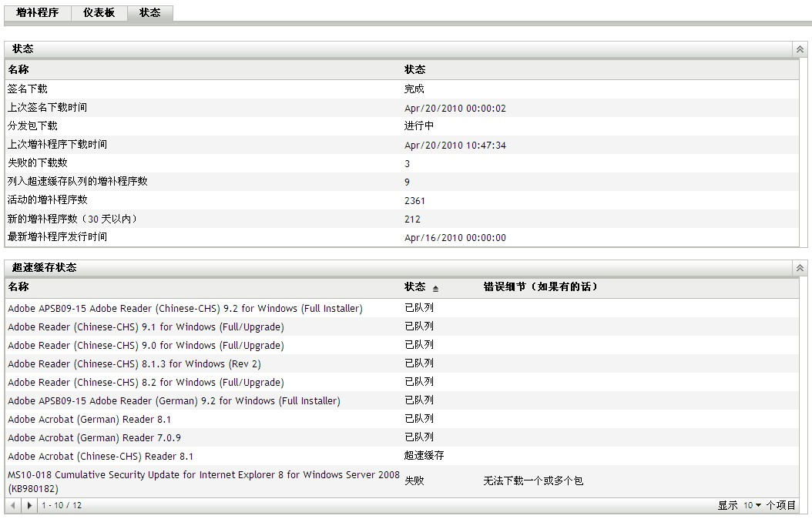Click the value 2361
812x519 pixels.
pos(414,201)
